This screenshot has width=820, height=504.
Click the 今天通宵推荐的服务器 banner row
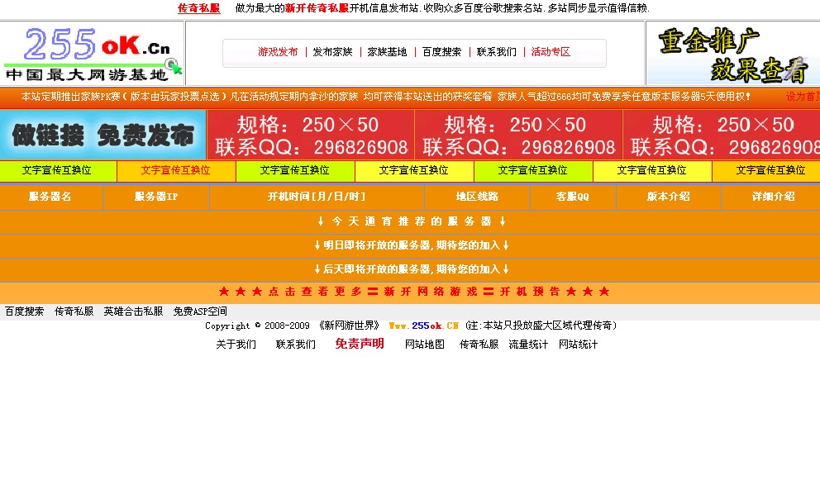click(x=410, y=221)
